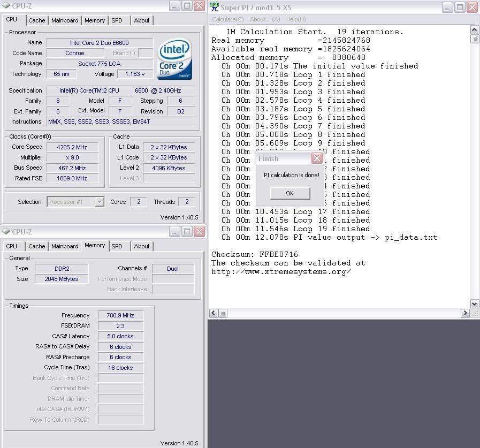Click the Super PI title bar icon
The height and width of the screenshot is (448, 480).
point(215,7)
